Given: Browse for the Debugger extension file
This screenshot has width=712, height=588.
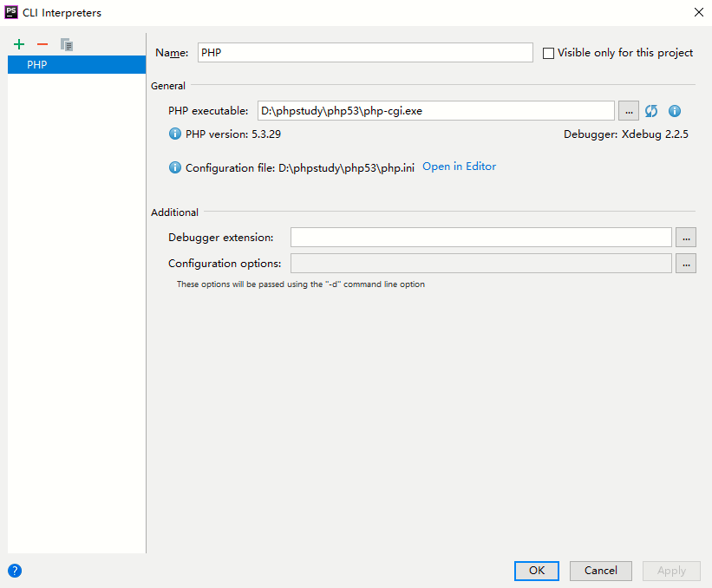Looking at the screenshot, I should (x=686, y=238).
